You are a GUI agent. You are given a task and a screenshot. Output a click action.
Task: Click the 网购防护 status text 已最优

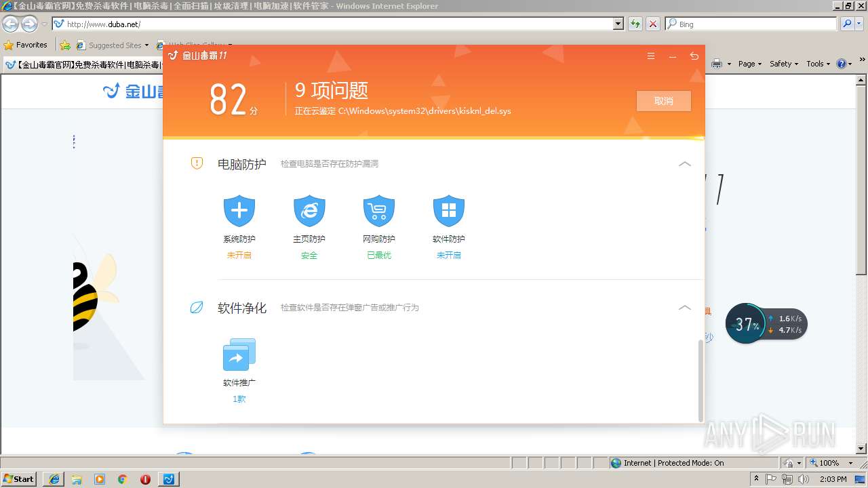click(x=379, y=256)
